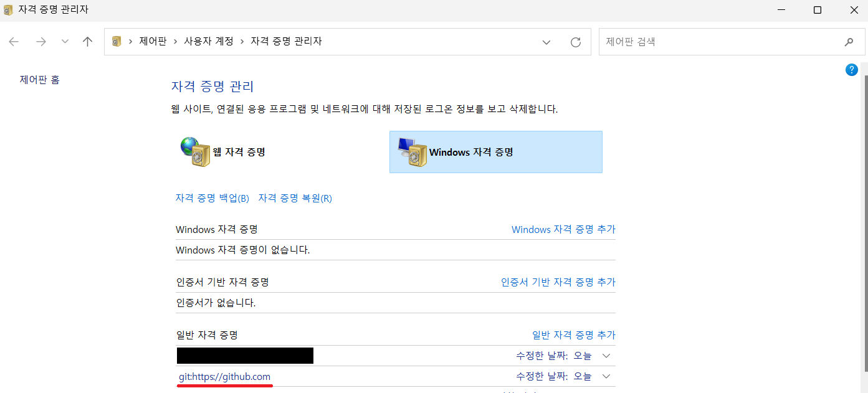Viewport: 868px width, 393px height.
Task: Go back with the left arrow button
Action: [x=14, y=42]
